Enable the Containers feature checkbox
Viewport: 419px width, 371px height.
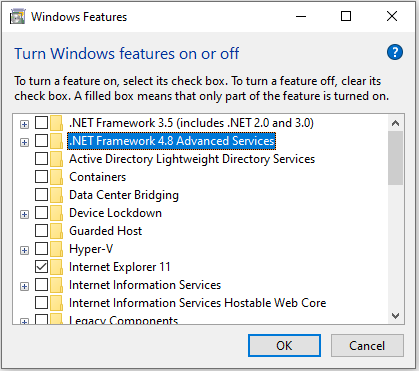pyautogui.click(x=41, y=177)
